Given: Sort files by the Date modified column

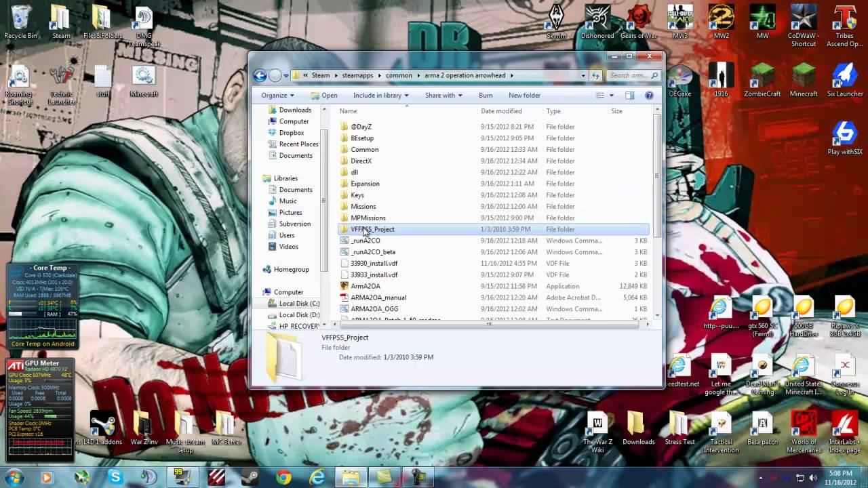Looking at the screenshot, I should click(x=511, y=111).
